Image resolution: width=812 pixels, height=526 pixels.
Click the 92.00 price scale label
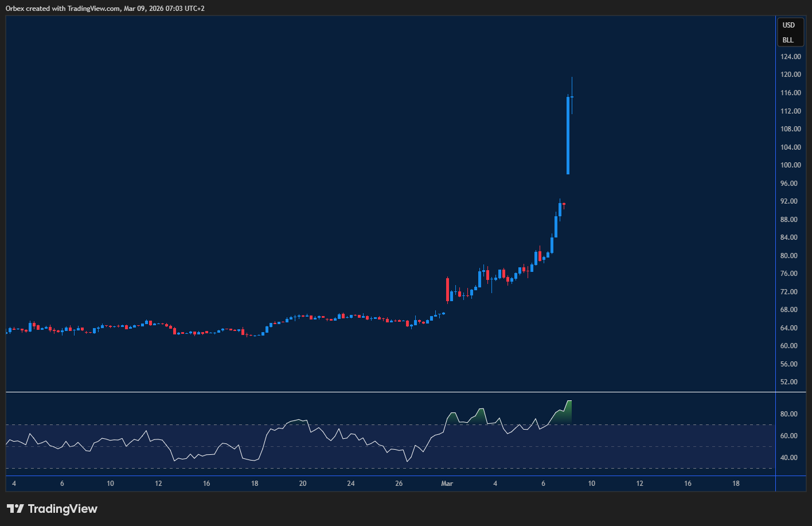789,201
